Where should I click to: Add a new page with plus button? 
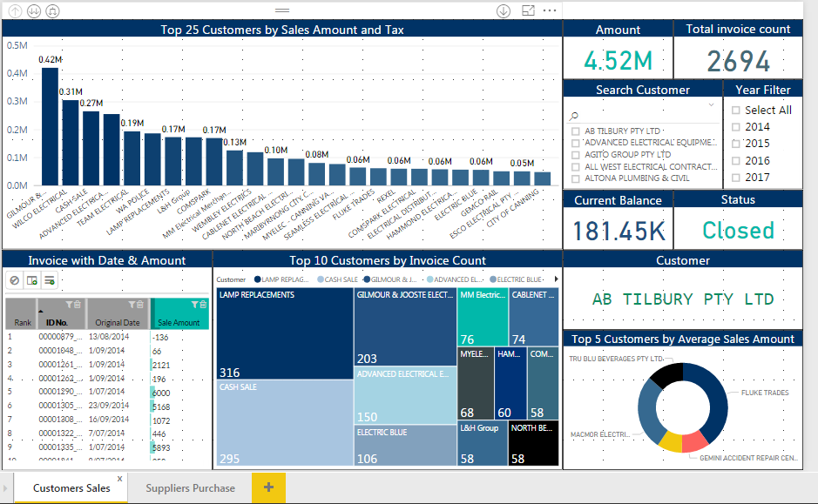(x=268, y=487)
